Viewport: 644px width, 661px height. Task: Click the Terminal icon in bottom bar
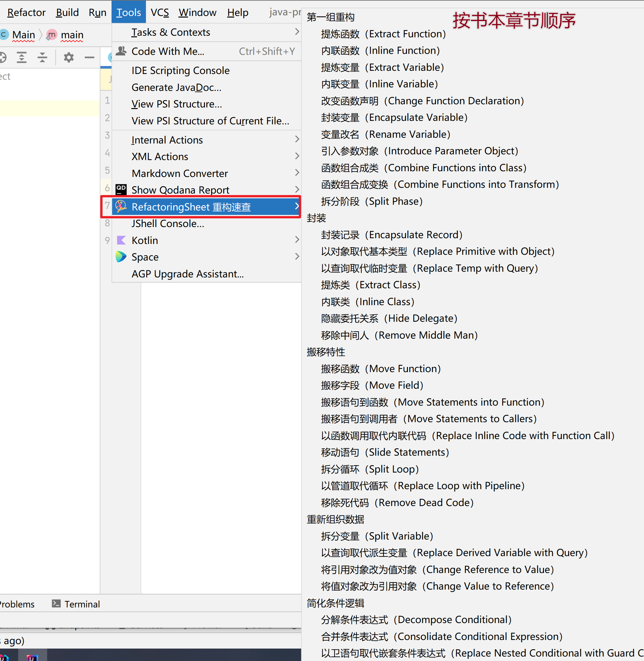[56, 604]
